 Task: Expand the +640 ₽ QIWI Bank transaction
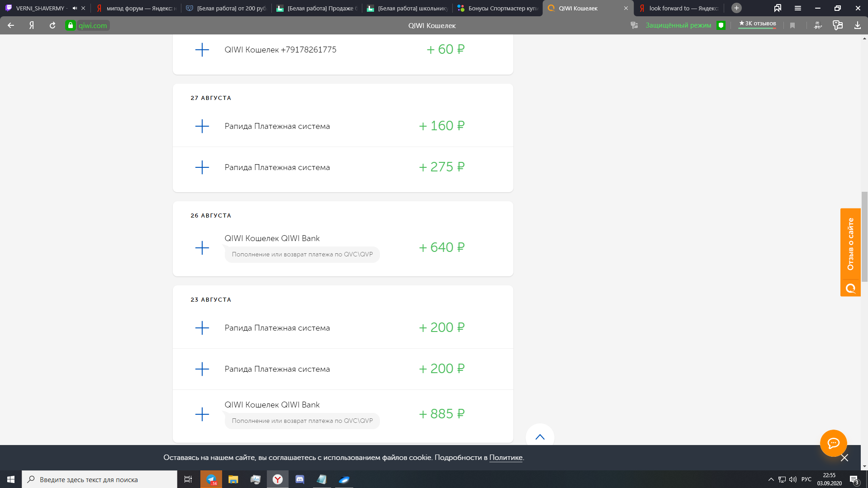(x=202, y=247)
